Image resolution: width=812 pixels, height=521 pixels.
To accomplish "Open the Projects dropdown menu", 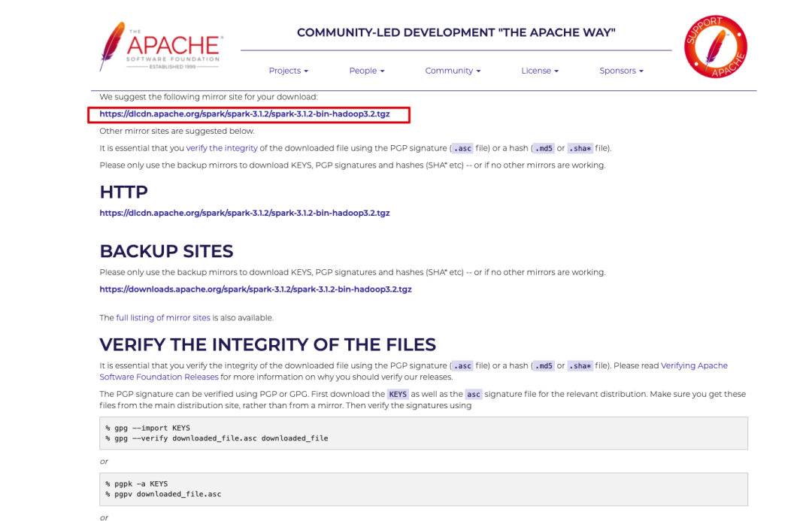I will [x=289, y=71].
